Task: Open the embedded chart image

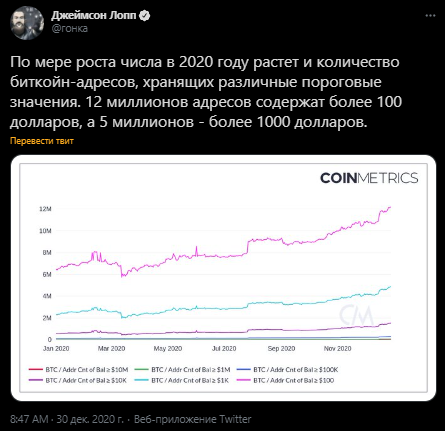Action: tap(223, 278)
